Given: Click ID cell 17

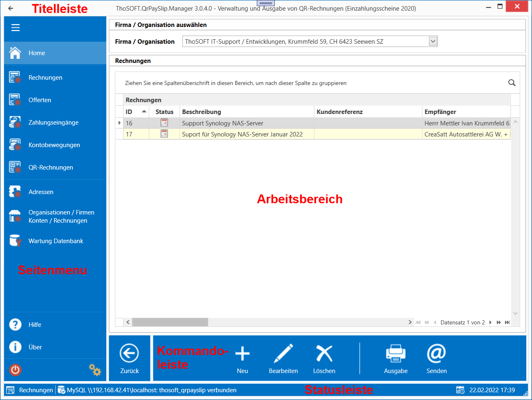Looking at the screenshot, I should pyautogui.click(x=136, y=134).
